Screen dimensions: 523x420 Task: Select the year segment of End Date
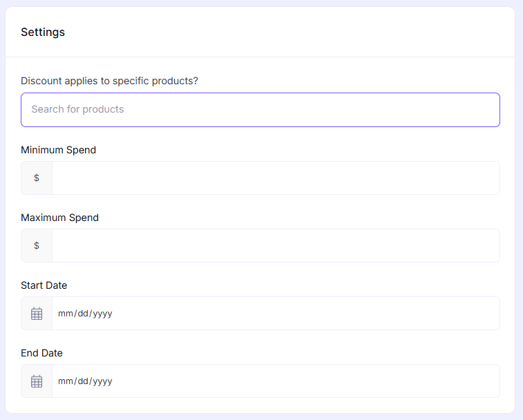[x=102, y=381]
